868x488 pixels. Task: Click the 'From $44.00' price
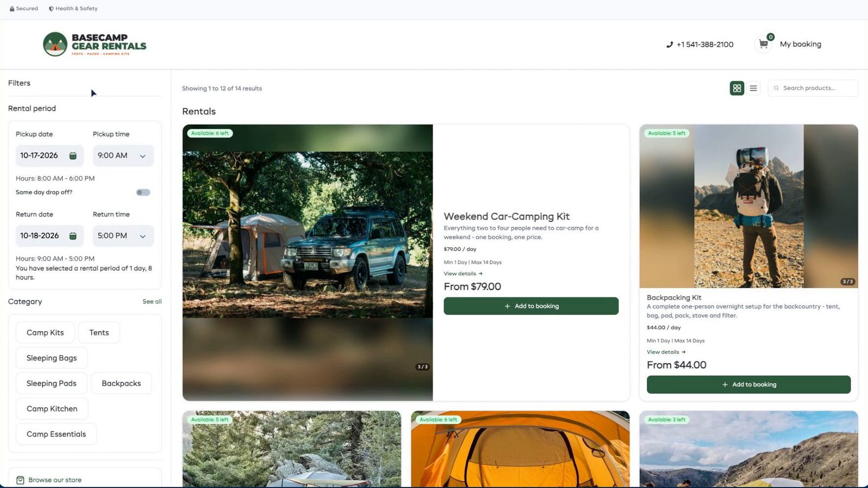[x=676, y=365]
